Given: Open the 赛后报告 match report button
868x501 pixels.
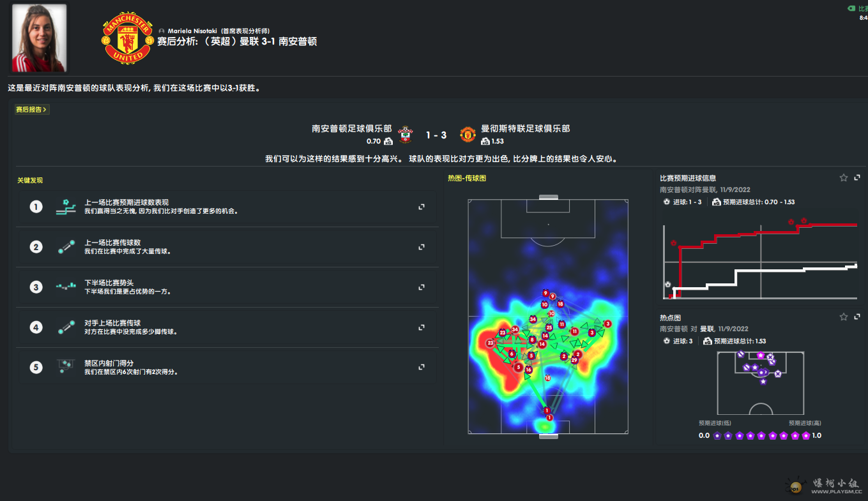Looking at the screenshot, I should point(32,109).
